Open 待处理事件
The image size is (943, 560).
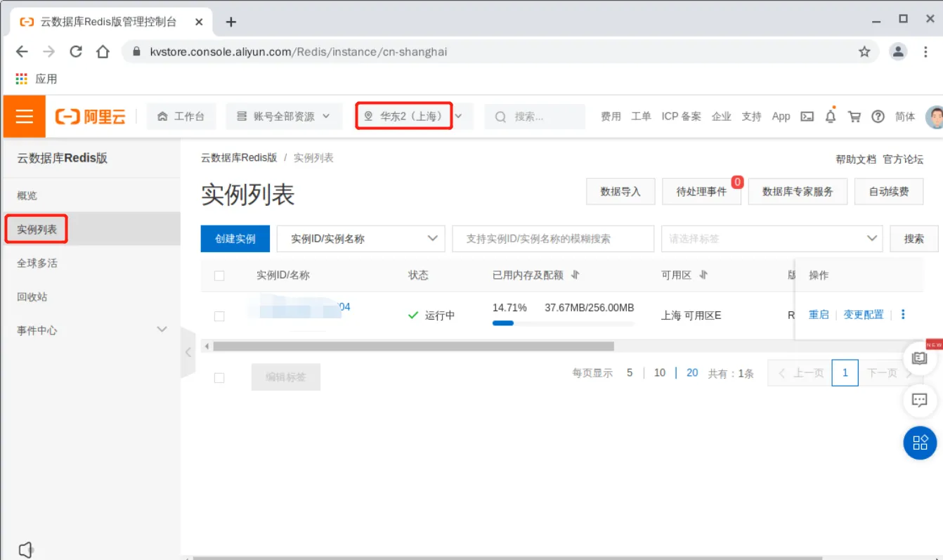click(x=701, y=191)
